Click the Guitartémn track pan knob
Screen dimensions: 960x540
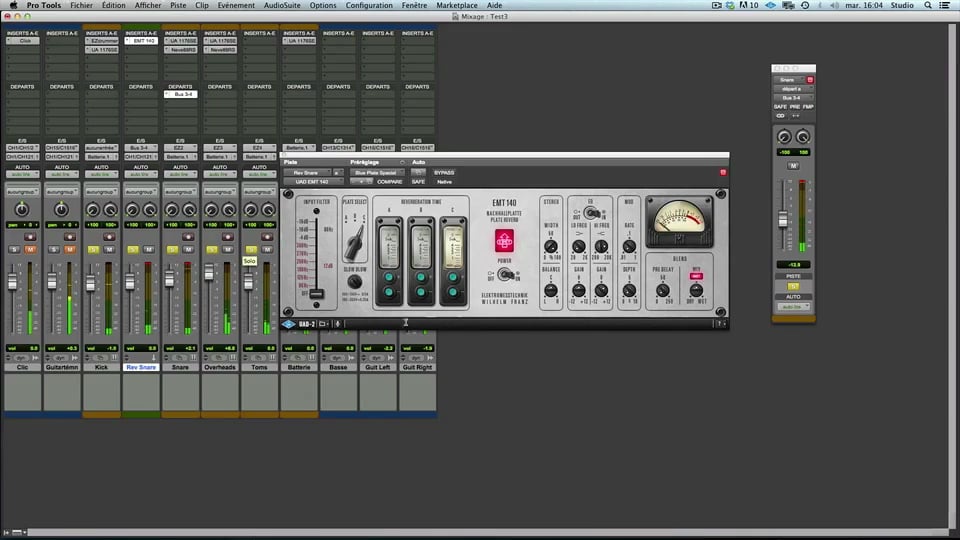tap(61, 210)
